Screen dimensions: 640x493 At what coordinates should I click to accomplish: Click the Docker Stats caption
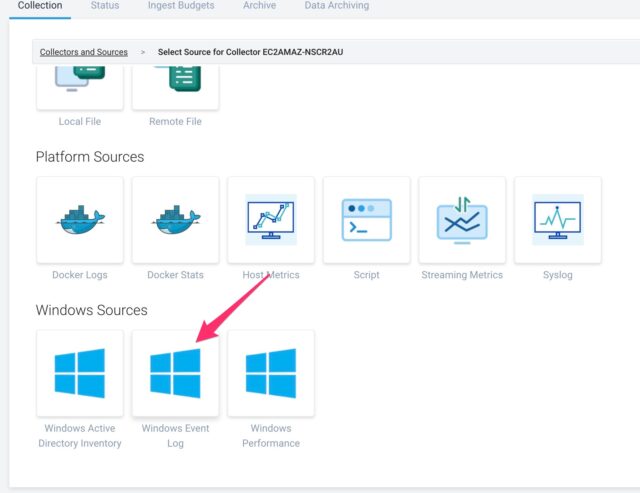click(175, 275)
